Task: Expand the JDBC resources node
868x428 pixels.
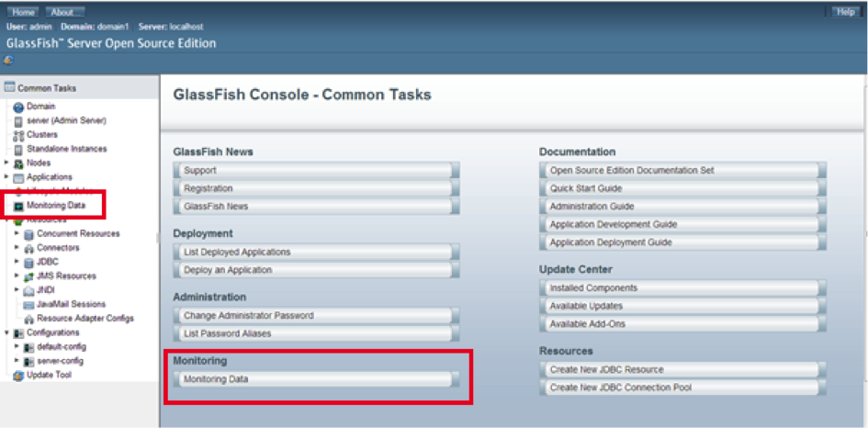Action: click(x=17, y=262)
